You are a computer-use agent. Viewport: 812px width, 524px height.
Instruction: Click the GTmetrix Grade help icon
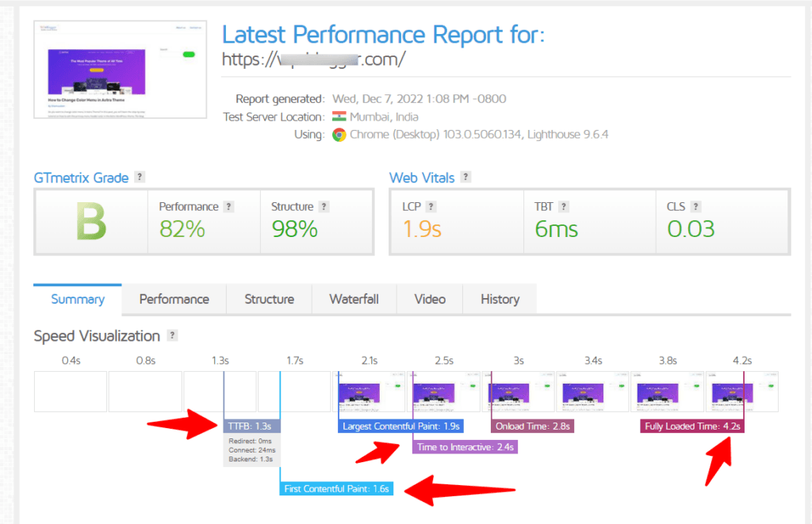140,177
